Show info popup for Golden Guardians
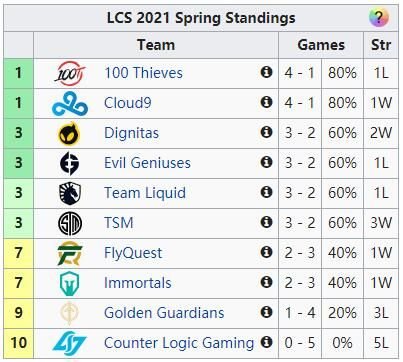Screen dimensions: 403x362 (266, 312)
